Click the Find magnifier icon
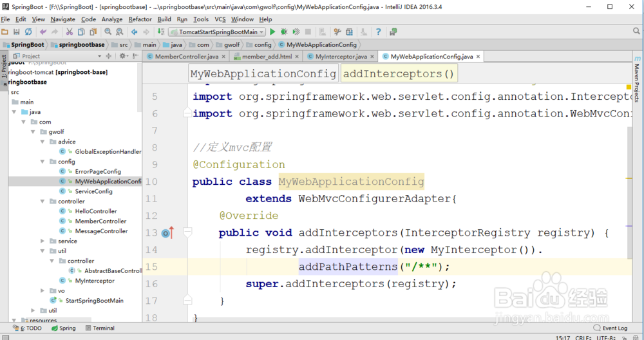Viewport: 644px width, 340px height. (x=108, y=32)
